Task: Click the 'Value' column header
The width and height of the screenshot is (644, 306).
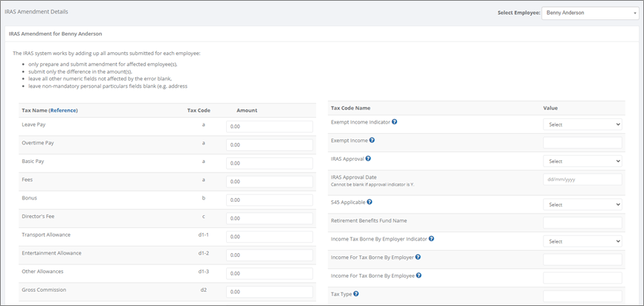Action: [x=550, y=108]
